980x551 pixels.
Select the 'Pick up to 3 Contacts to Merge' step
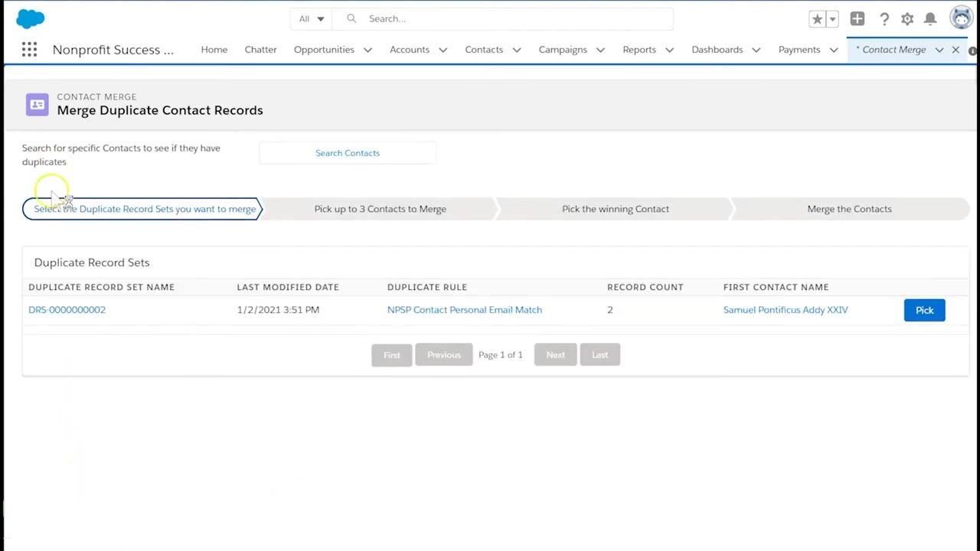pyautogui.click(x=381, y=209)
